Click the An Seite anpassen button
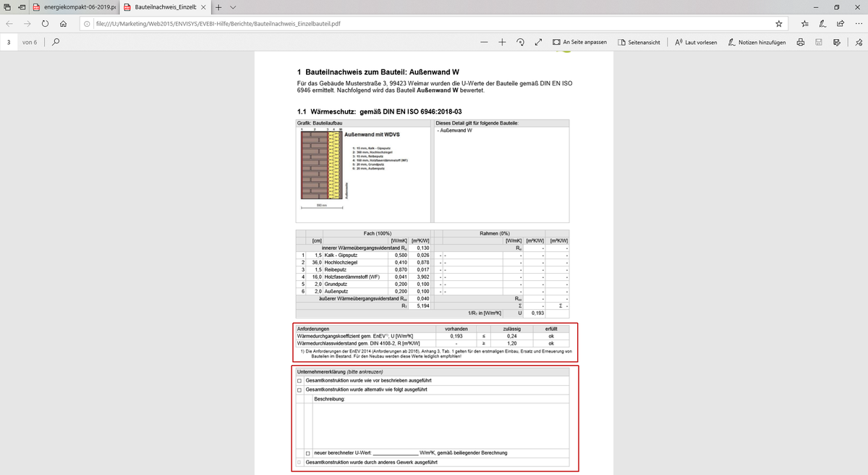868x475 pixels. [579, 42]
